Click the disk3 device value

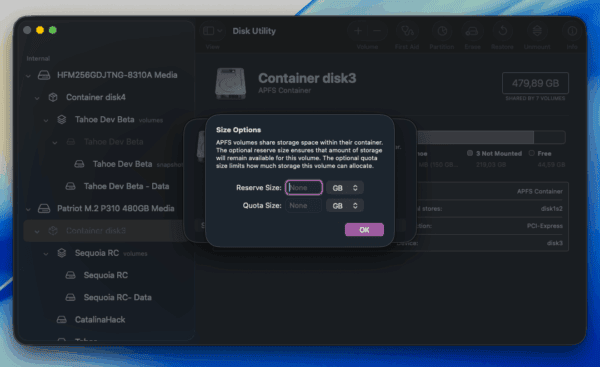(554, 243)
